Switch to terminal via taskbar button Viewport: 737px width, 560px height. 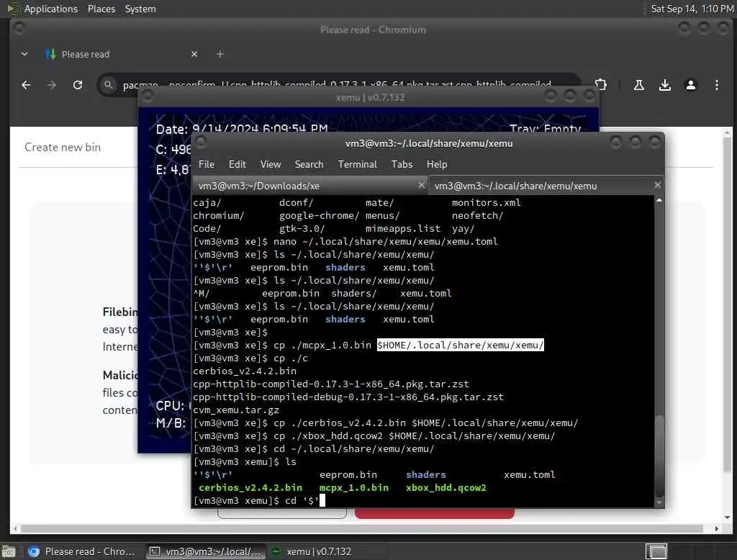[x=206, y=551]
